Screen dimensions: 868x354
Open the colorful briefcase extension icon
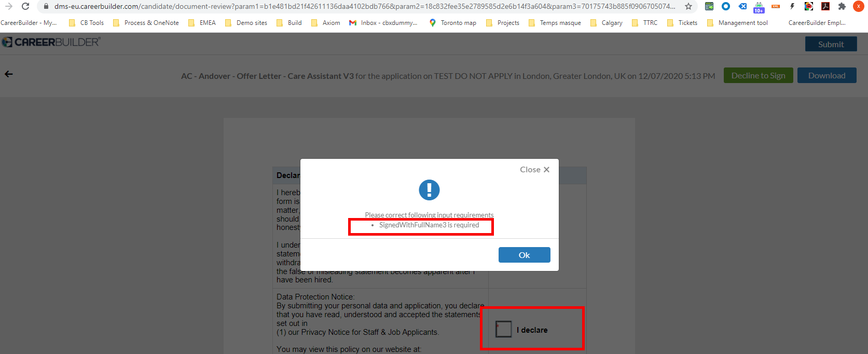(809, 6)
